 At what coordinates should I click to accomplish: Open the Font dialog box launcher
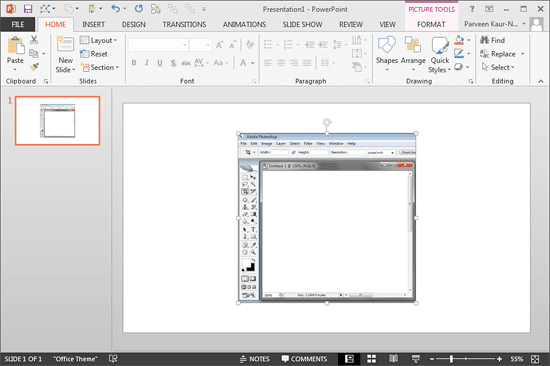[254, 81]
